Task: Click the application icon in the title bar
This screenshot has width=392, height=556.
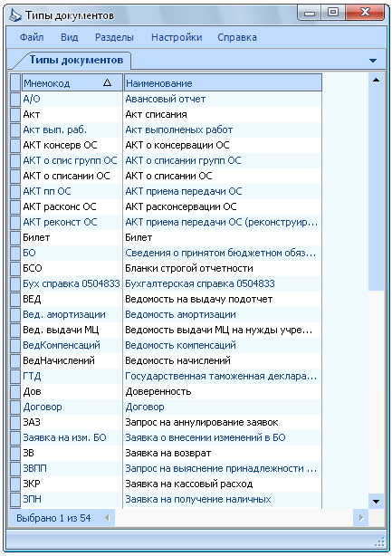Action: 14,15
